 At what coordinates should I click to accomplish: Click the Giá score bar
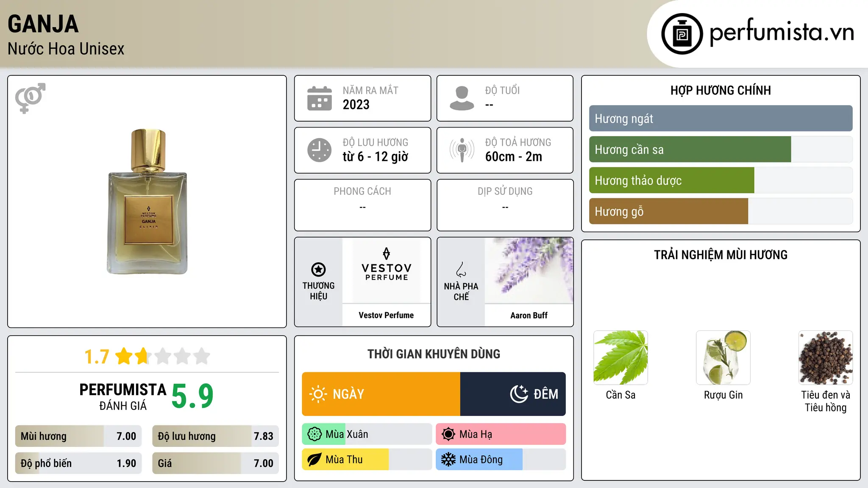pos(215,463)
